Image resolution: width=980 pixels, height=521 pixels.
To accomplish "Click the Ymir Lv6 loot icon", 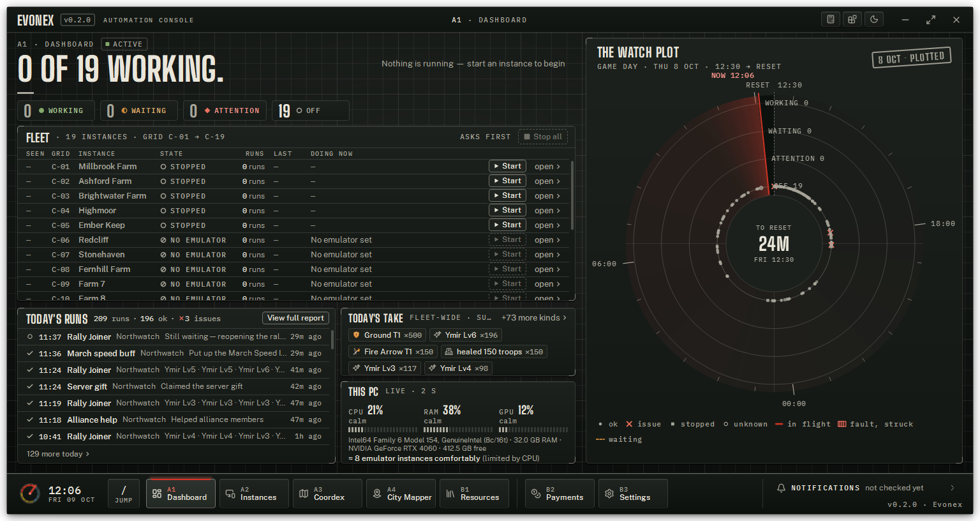I will coord(438,335).
